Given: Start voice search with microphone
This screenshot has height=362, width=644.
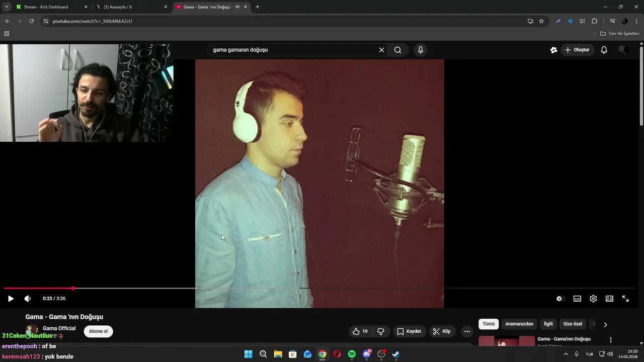Looking at the screenshot, I should pyautogui.click(x=421, y=50).
